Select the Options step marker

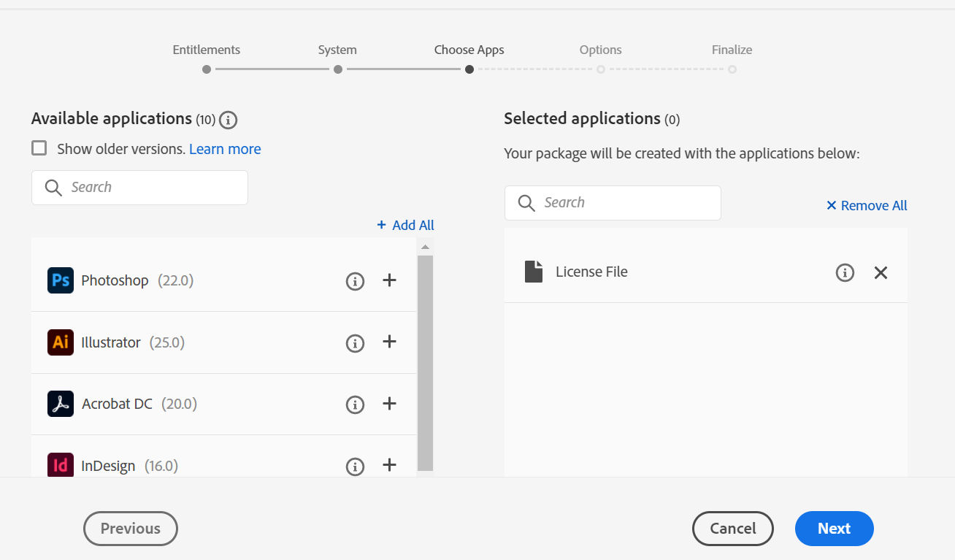pyautogui.click(x=601, y=69)
